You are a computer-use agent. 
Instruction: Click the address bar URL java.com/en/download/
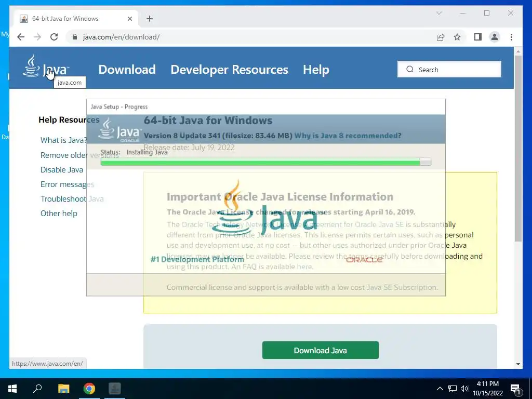(121, 37)
